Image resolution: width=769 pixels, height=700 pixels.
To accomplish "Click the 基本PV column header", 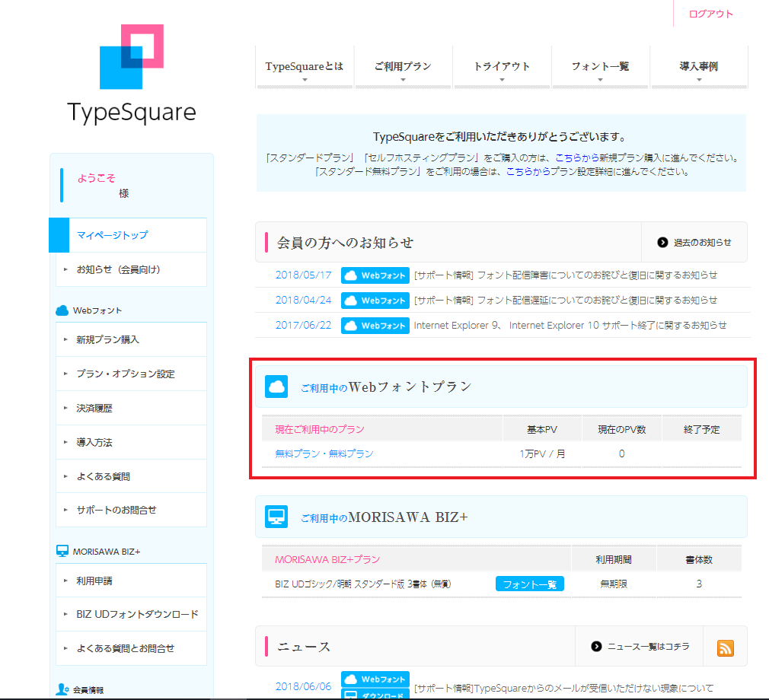I will [542, 429].
